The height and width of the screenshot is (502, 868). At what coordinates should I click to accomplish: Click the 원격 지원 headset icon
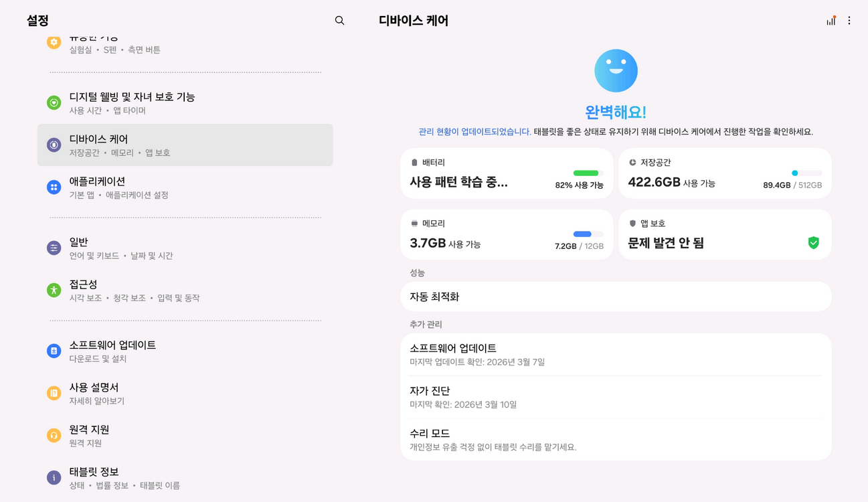(x=54, y=435)
